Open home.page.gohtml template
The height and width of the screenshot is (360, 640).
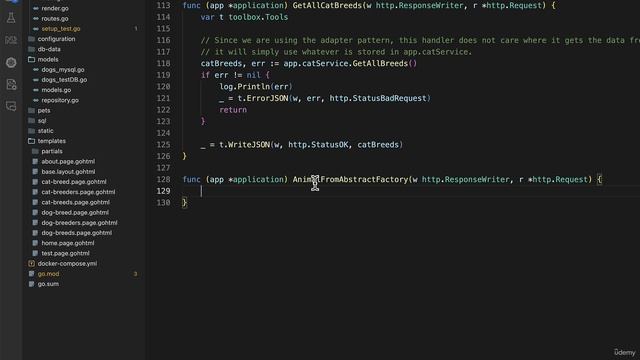click(x=68, y=243)
